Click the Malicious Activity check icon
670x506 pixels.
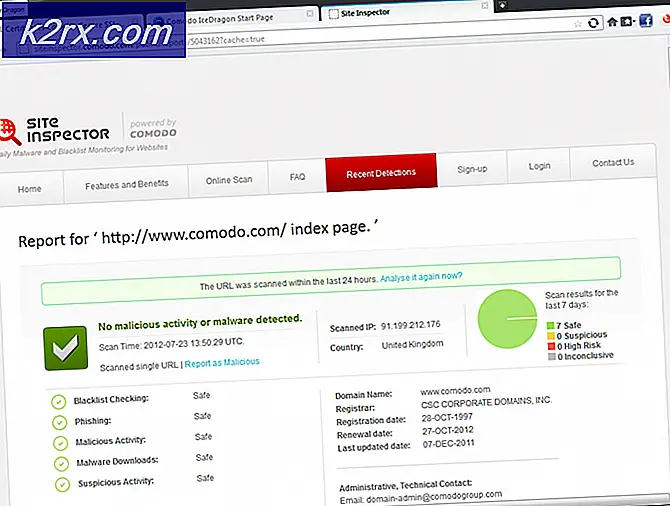(60, 443)
